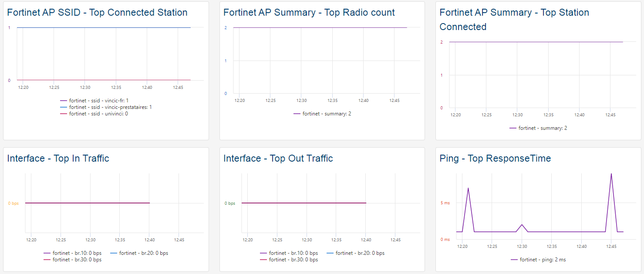Open the Interface - Top Out Traffic panel title
Viewport: 644px width, 274px height.
click(x=278, y=158)
